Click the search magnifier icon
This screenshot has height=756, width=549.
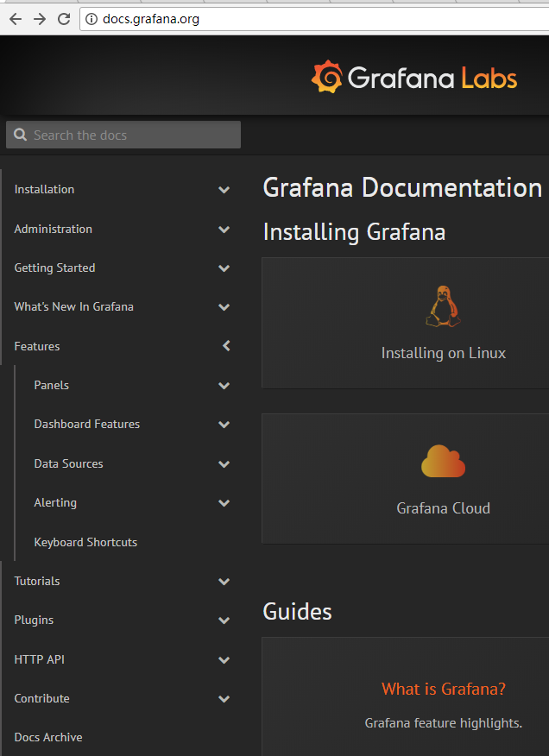[x=20, y=135]
